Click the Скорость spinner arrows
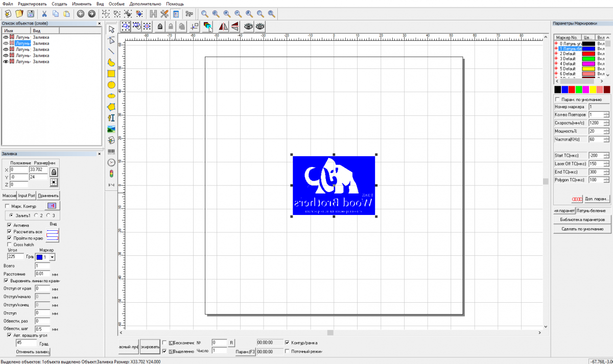The width and height of the screenshot is (613, 364). pos(606,123)
